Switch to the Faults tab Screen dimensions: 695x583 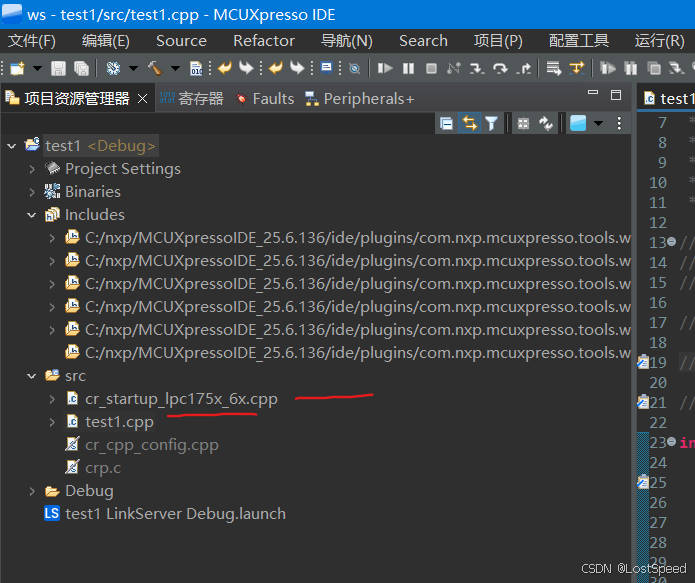click(265, 98)
